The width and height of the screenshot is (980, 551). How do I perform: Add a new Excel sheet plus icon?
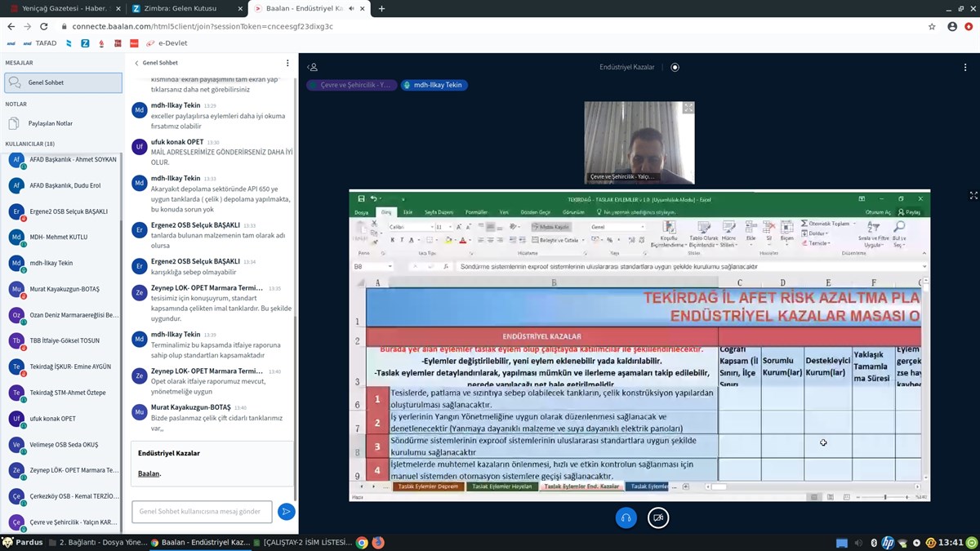click(686, 487)
